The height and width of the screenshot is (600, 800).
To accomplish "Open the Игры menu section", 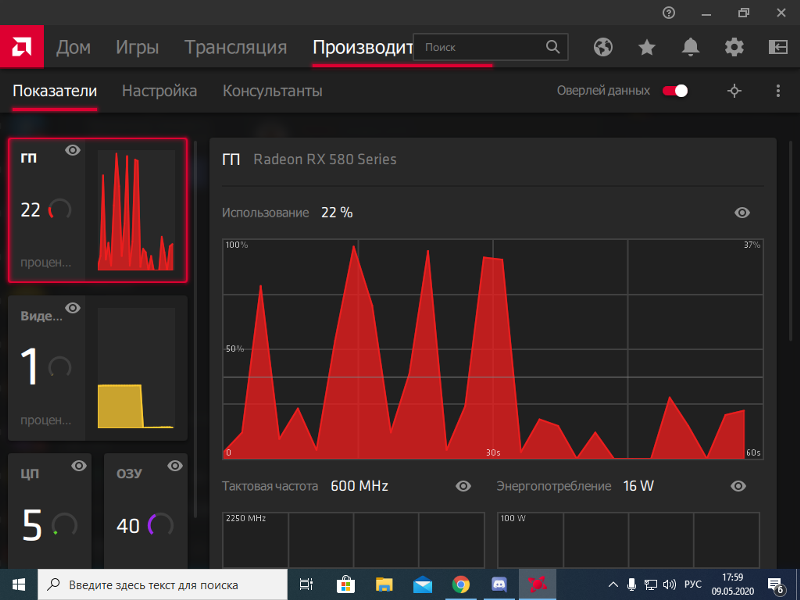I will coord(138,47).
